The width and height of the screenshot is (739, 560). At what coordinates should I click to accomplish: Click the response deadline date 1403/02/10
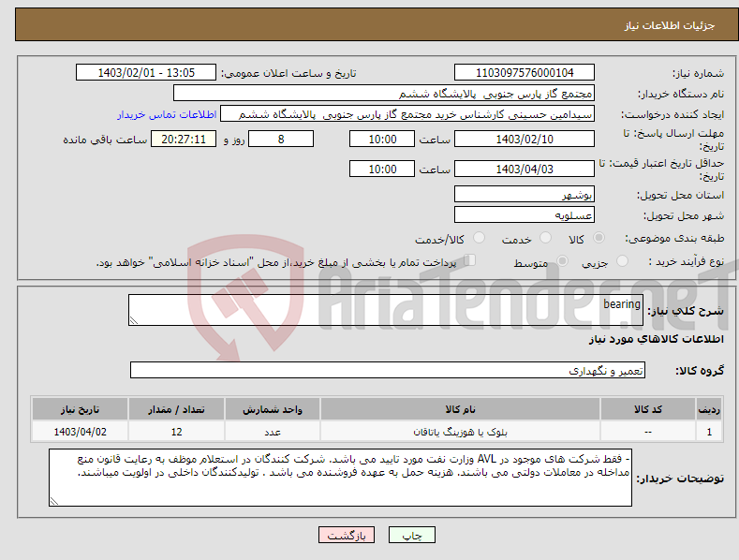click(x=525, y=139)
